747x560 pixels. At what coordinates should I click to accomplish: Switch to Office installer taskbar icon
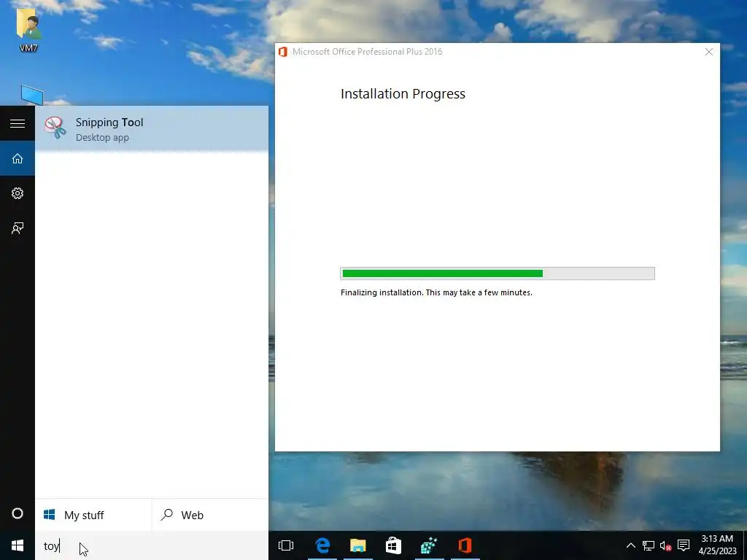[x=465, y=545]
